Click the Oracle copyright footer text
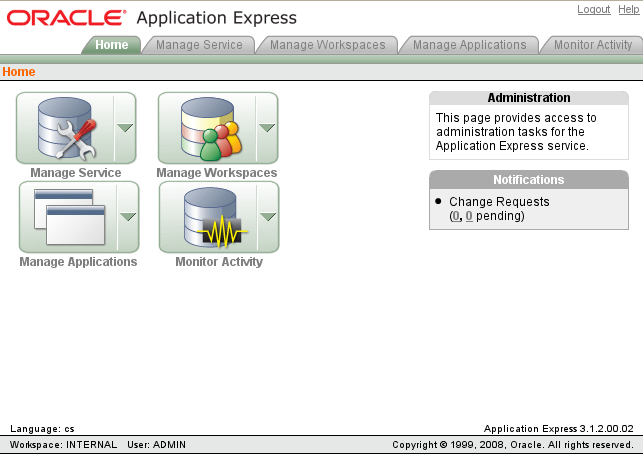The height and width of the screenshot is (457, 643). 513,445
